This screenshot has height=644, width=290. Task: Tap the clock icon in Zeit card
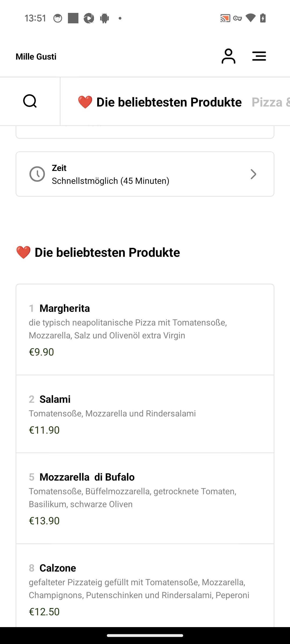click(37, 174)
